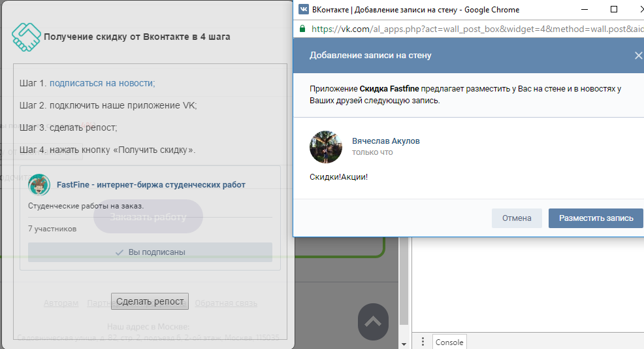Open the подписаться на новости link
The width and height of the screenshot is (644, 349).
point(103,83)
